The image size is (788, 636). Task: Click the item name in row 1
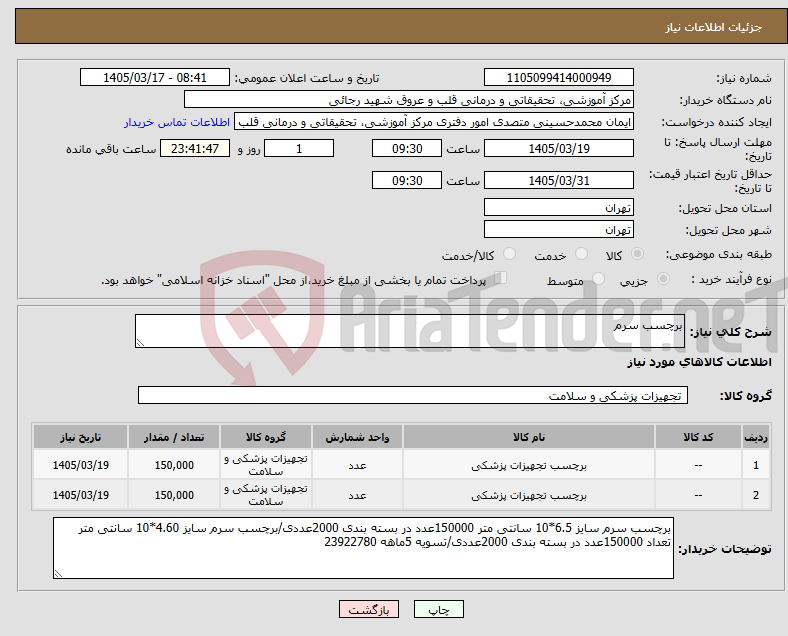coord(529,465)
